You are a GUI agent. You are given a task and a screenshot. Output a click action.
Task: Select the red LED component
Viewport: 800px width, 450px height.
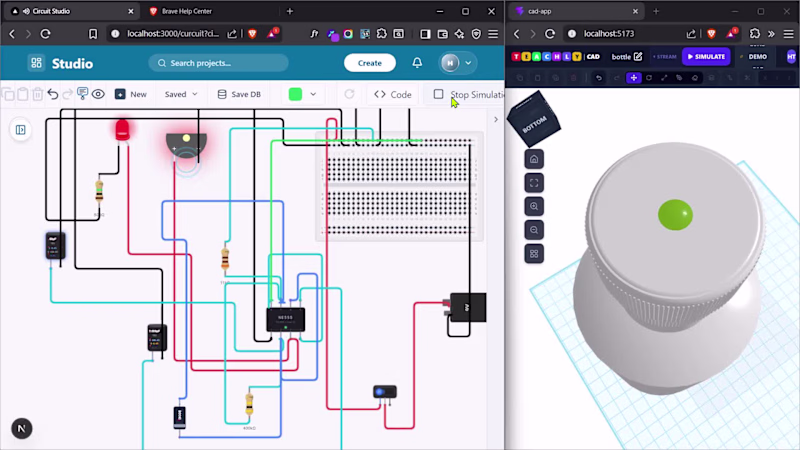pyautogui.click(x=122, y=131)
